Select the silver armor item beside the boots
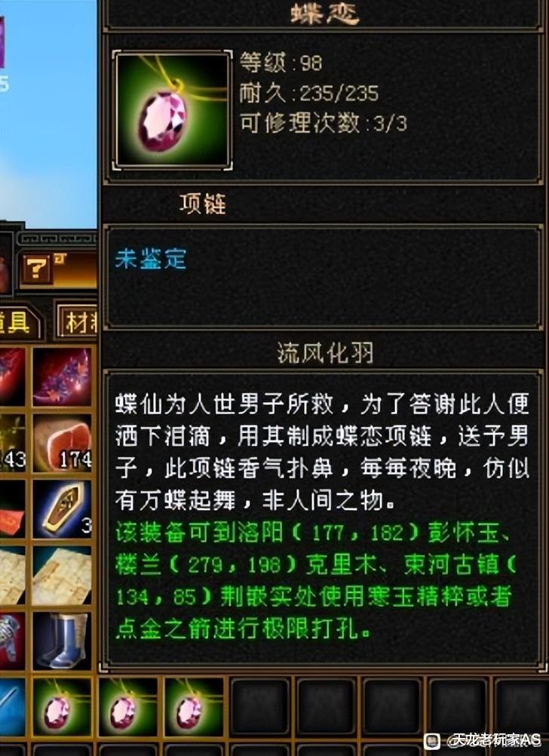The height and width of the screenshot is (756, 549). tap(12, 641)
